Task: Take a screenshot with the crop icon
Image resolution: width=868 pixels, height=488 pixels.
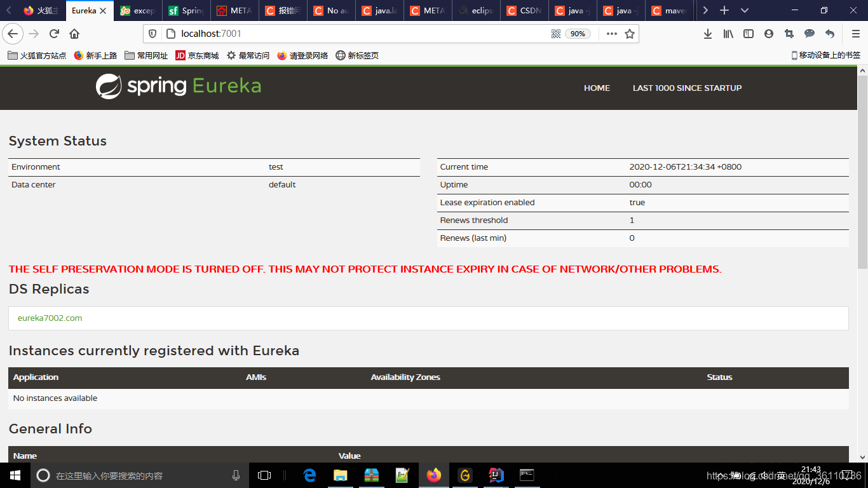Action: coord(789,34)
